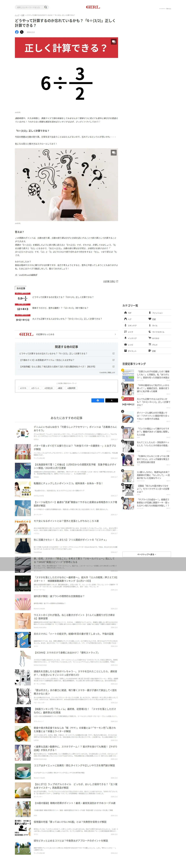Open ネイル category polish icon
The height and width of the screenshot is (868, 186).
tap(150, 325)
